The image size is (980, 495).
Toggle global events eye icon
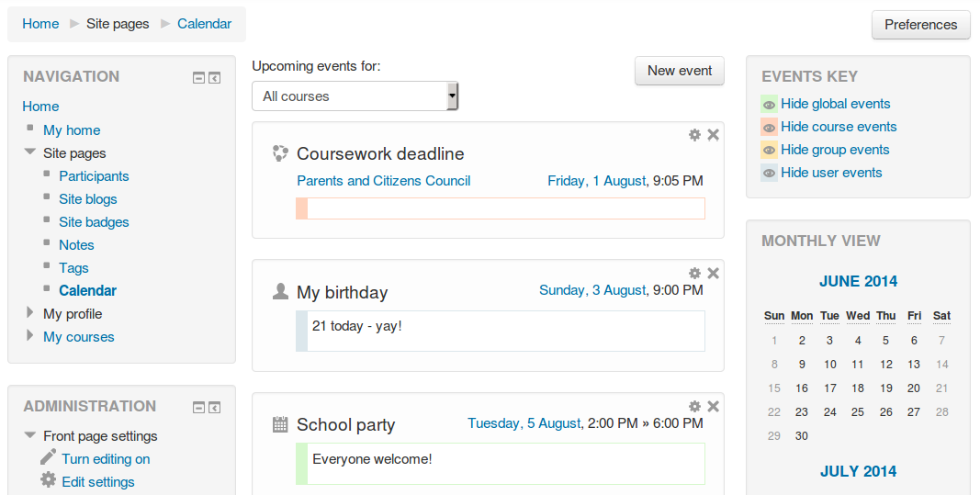pyautogui.click(x=770, y=105)
